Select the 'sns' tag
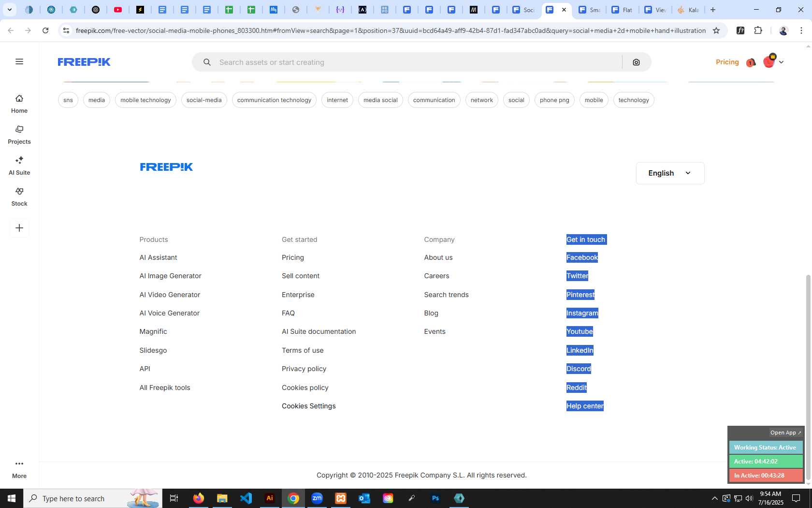 (68, 100)
